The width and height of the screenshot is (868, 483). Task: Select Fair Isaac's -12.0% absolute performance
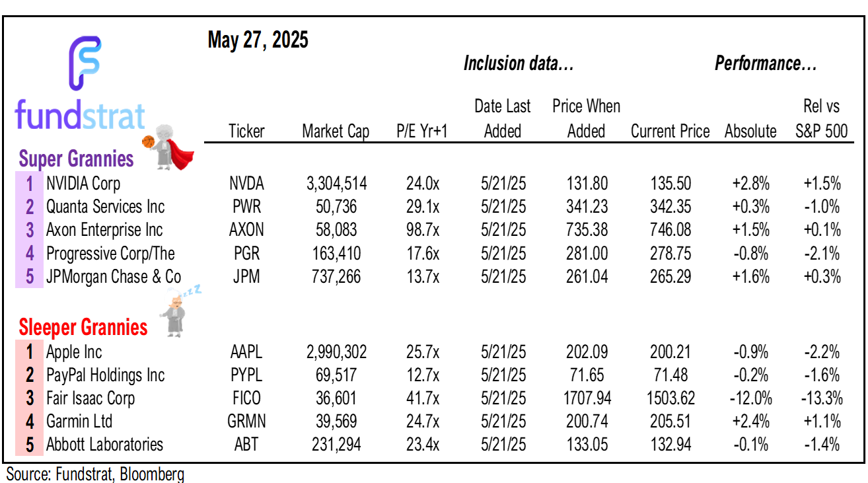coord(750,398)
